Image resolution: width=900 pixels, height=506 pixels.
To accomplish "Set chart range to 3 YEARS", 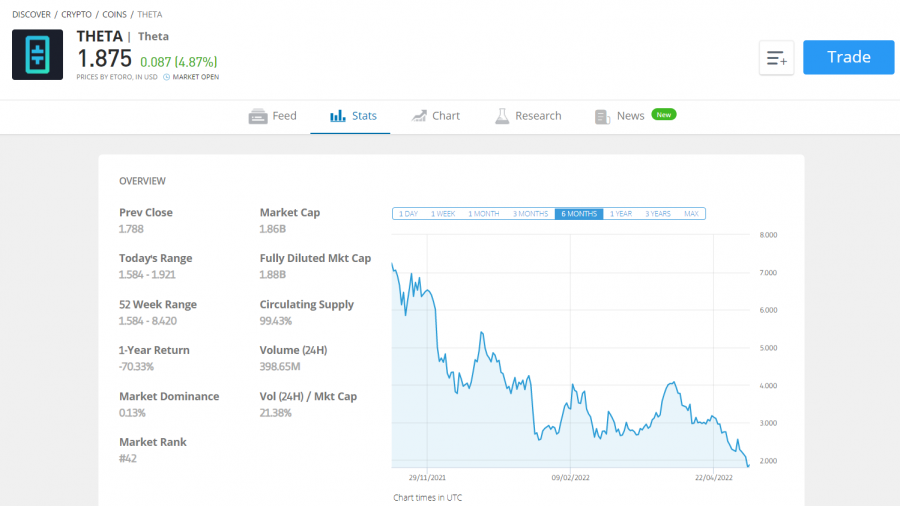I will [x=657, y=213].
